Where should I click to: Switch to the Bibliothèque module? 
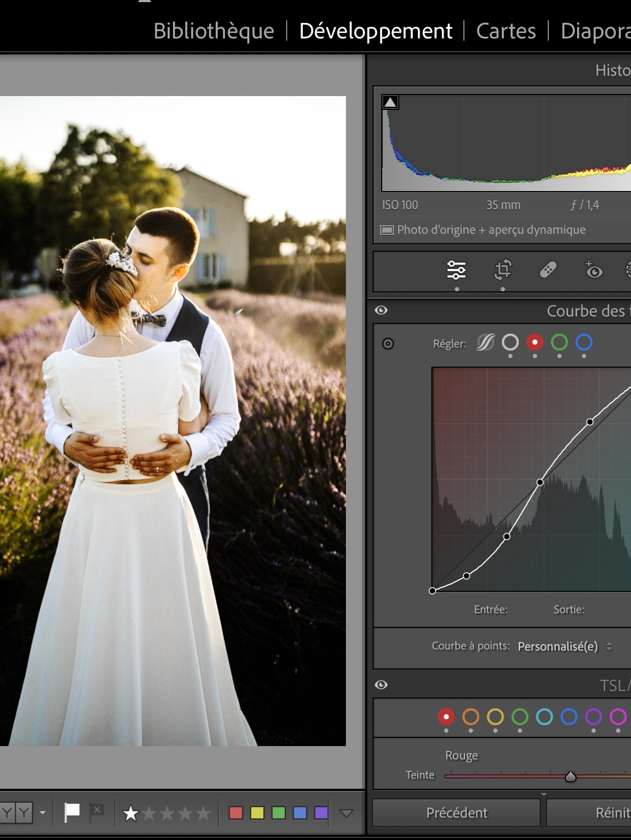pyautogui.click(x=214, y=31)
